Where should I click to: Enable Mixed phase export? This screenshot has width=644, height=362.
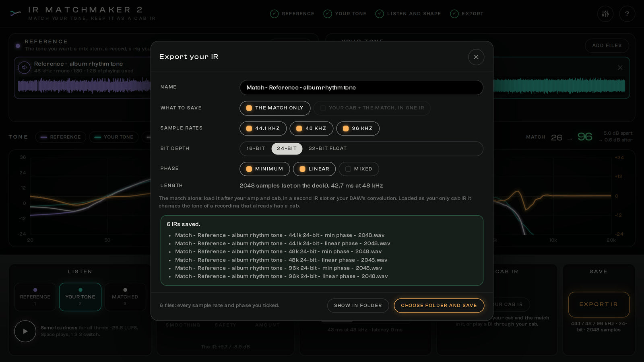click(359, 169)
